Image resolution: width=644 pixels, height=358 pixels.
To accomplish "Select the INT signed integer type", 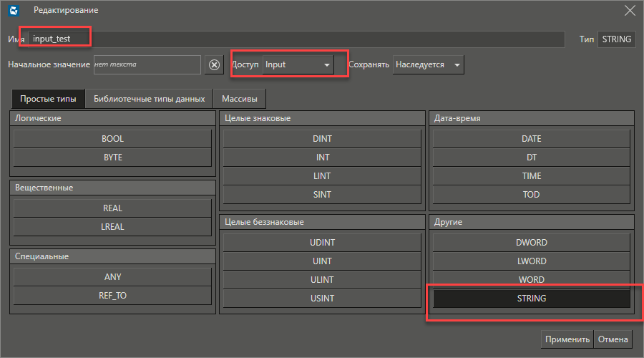I will click(x=322, y=158).
